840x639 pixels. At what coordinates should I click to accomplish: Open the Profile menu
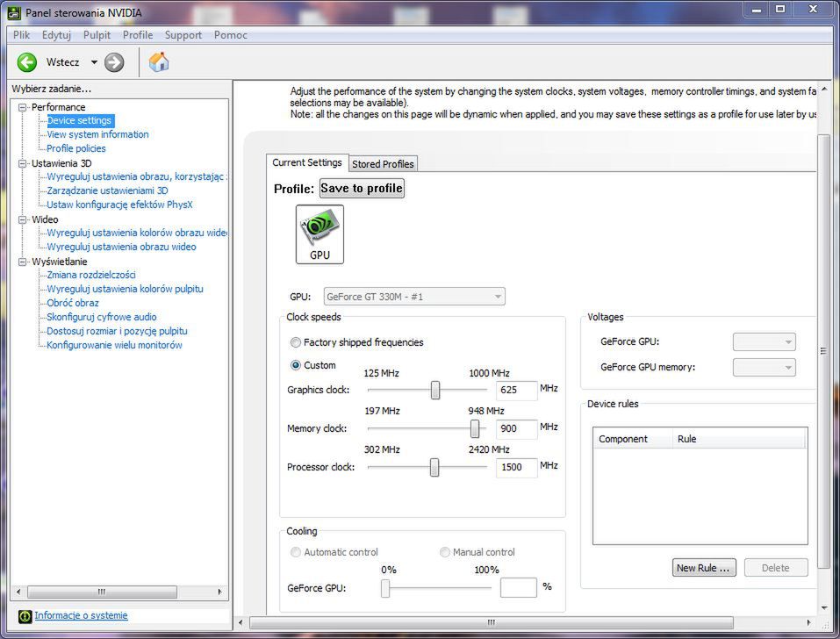pyautogui.click(x=138, y=35)
